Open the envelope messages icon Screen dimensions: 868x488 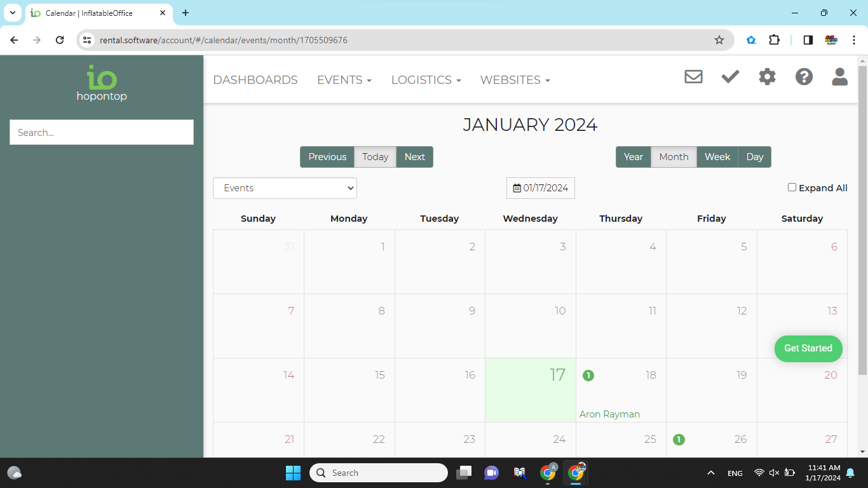click(693, 77)
